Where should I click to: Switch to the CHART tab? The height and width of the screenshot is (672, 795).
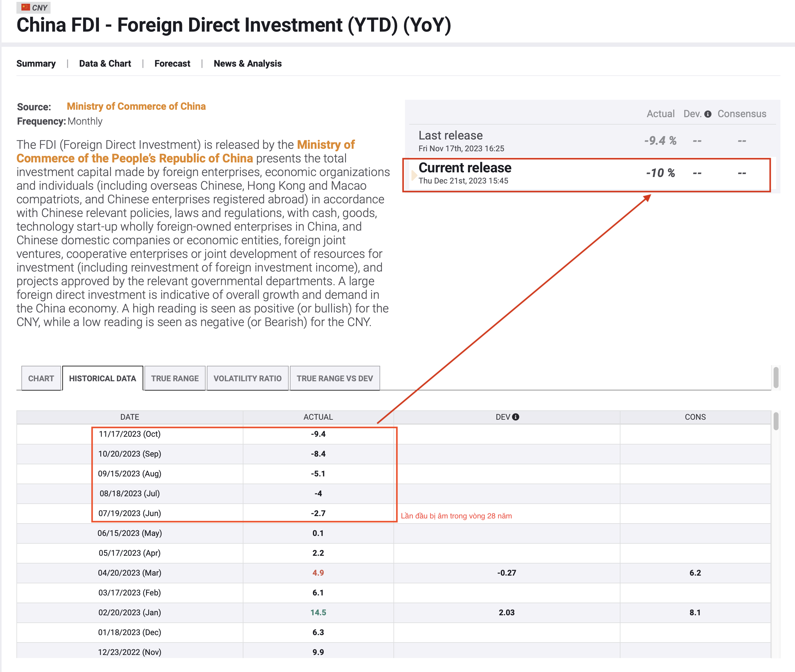coord(41,378)
